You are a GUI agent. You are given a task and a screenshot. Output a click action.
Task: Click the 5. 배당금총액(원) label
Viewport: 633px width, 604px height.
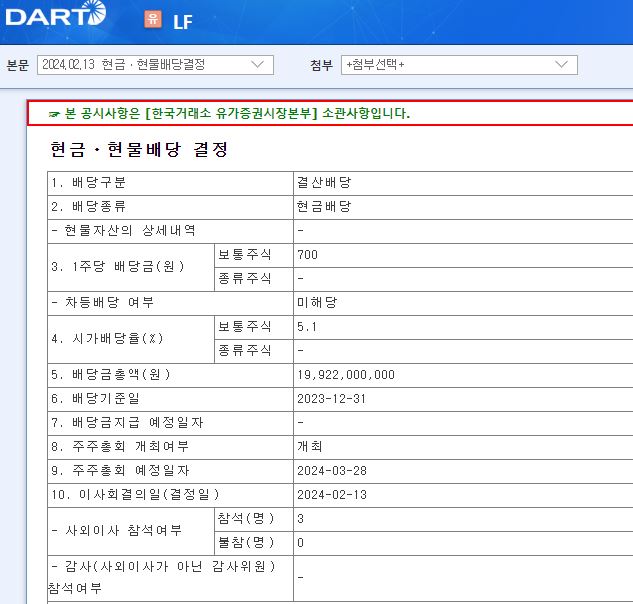tap(111, 375)
